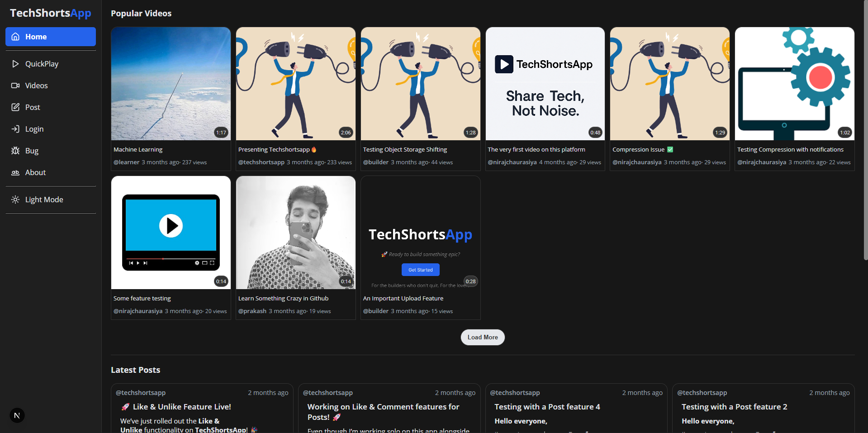Open Videos using the camera icon

[x=15, y=86]
